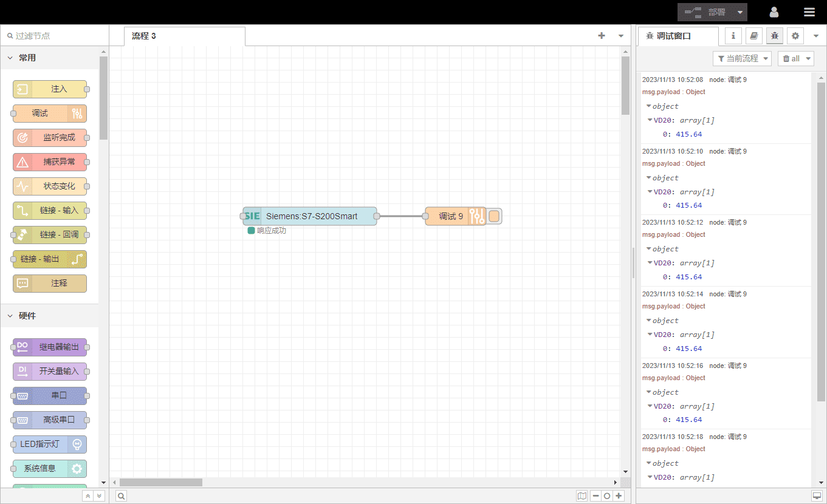Open the help book sidebar tab
Screen dimensions: 827x504
click(x=753, y=36)
